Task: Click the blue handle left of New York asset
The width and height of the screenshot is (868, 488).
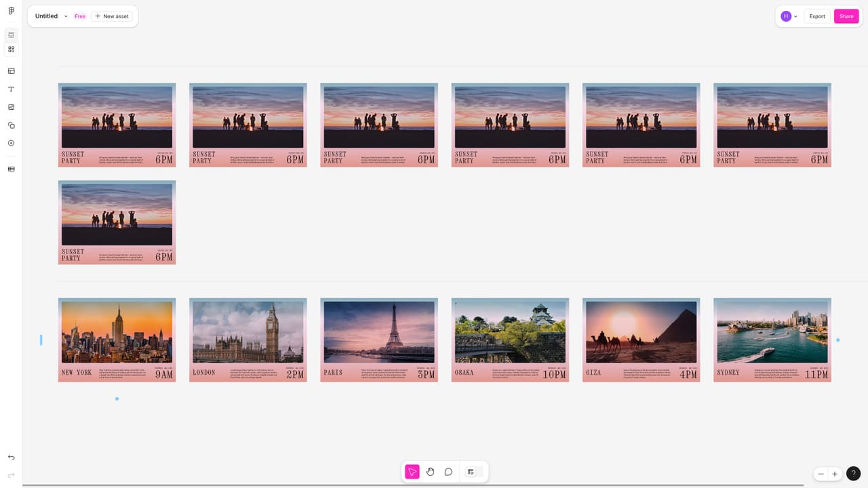Action: (41, 340)
